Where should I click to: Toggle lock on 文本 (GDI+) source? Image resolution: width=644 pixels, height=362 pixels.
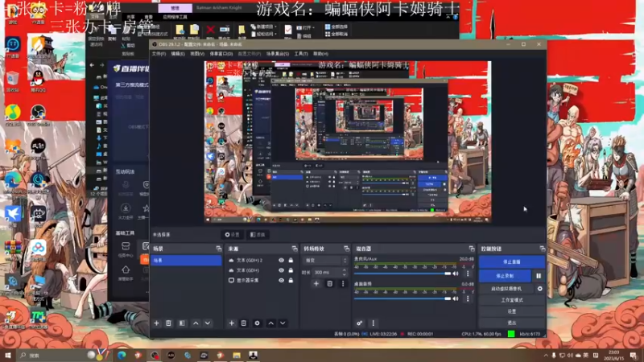point(291,270)
